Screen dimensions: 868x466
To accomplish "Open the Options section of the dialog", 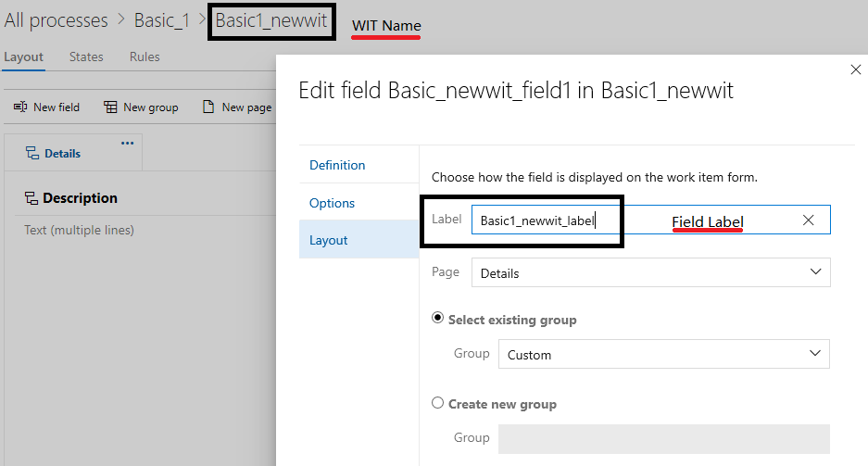I will 332,203.
